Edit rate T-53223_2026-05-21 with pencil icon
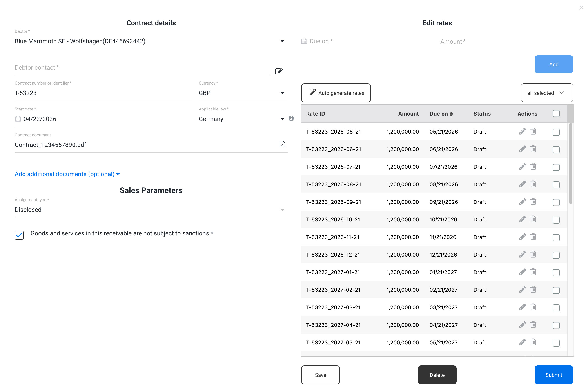Screen dimensions: 588x387 coord(522,132)
